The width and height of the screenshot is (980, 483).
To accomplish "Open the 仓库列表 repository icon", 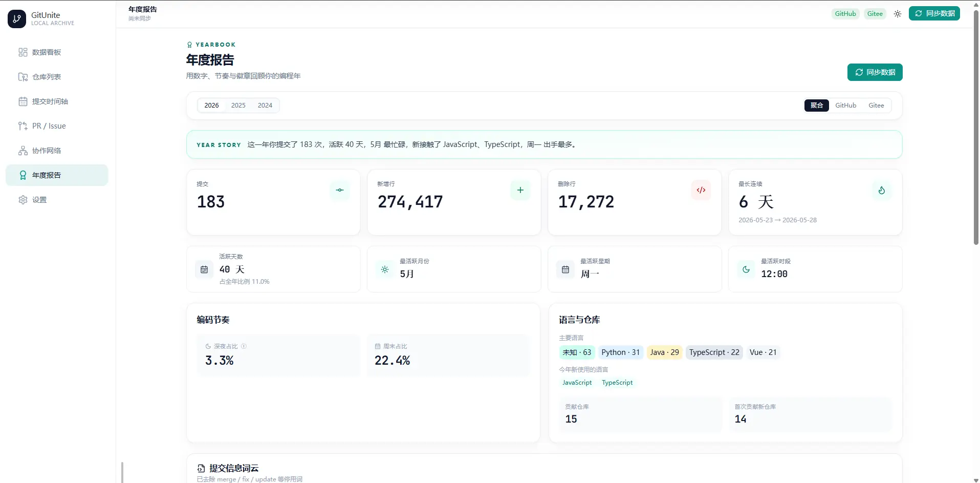I will point(23,77).
